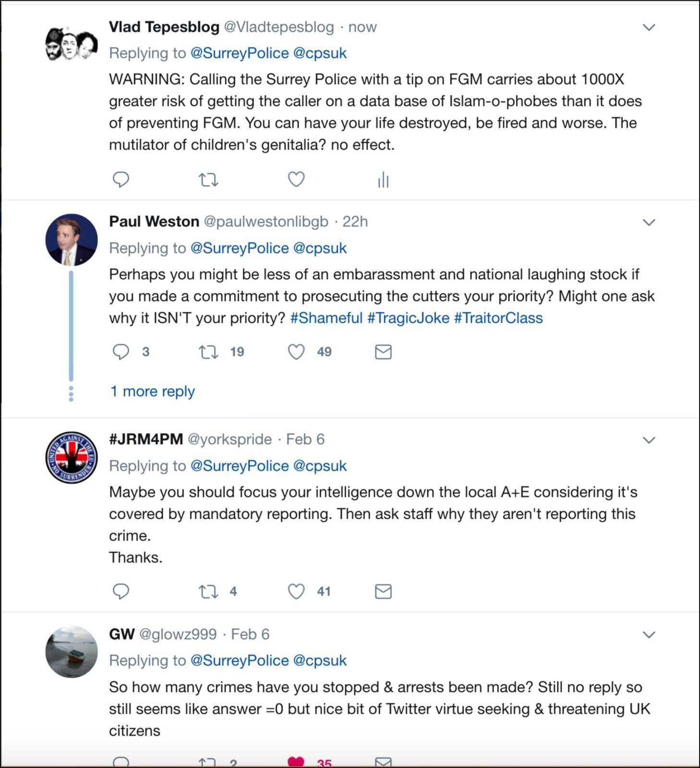Retweet the #JRM4PM tweet
700x768 pixels.
pyautogui.click(x=208, y=592)
